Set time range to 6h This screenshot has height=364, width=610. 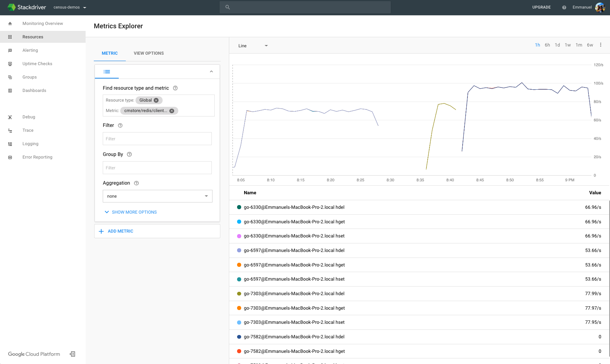point(547,45)
